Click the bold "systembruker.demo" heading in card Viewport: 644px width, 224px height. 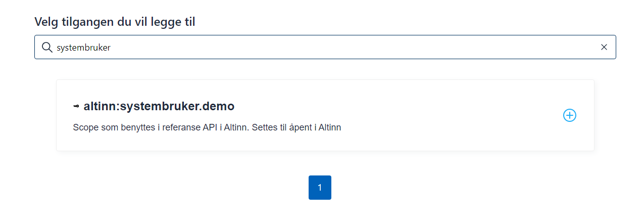coord(177,107)
